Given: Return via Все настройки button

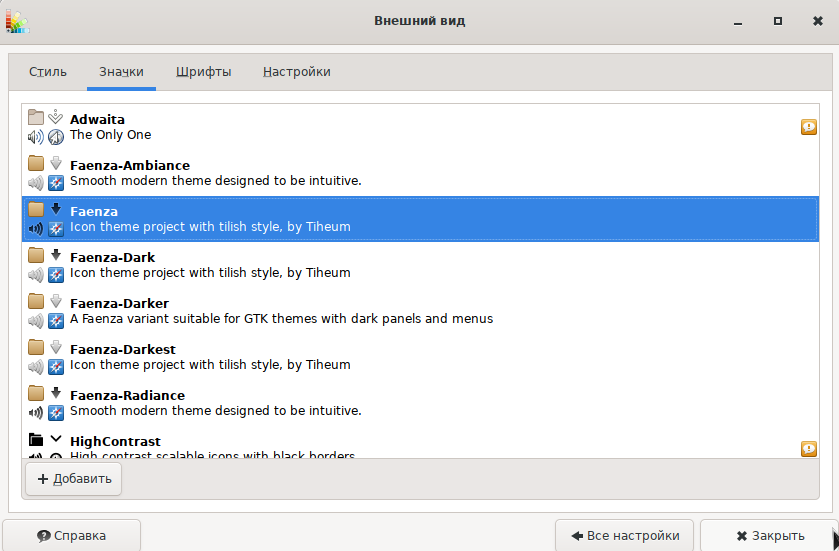Looking at the screenshot, I should click(x=625, y=536).
